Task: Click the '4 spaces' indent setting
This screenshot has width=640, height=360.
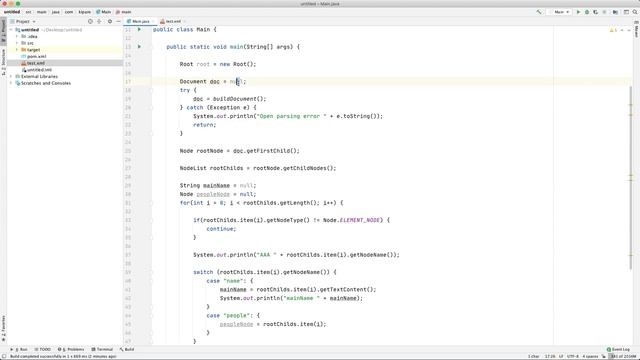Action: click(590, 356)
